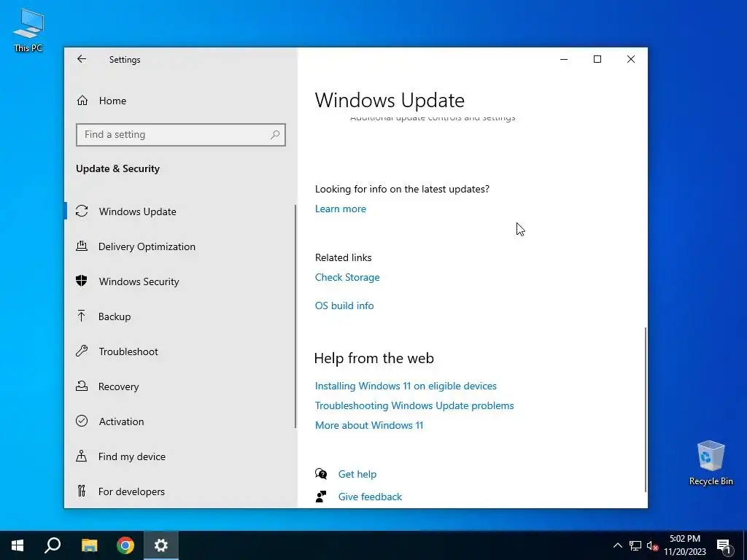The width and height of the screenshot is (747, 560).
Task: Launch Google Chrome from taskbar
Action: (125, 545)
